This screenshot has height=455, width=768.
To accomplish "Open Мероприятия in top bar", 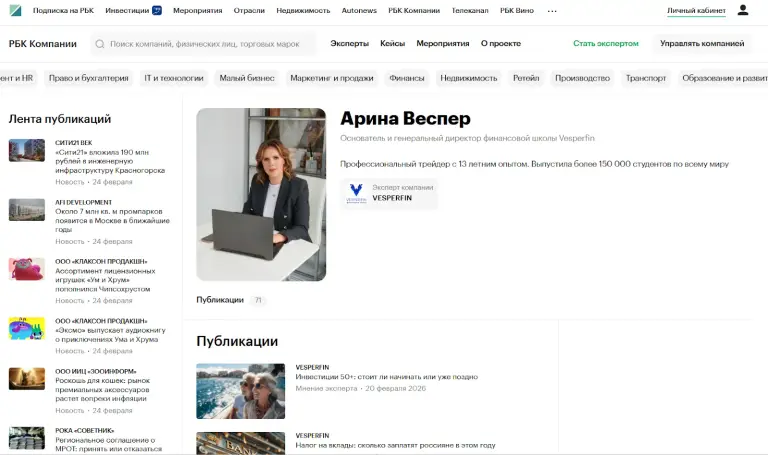I will (x=197, y=10).
